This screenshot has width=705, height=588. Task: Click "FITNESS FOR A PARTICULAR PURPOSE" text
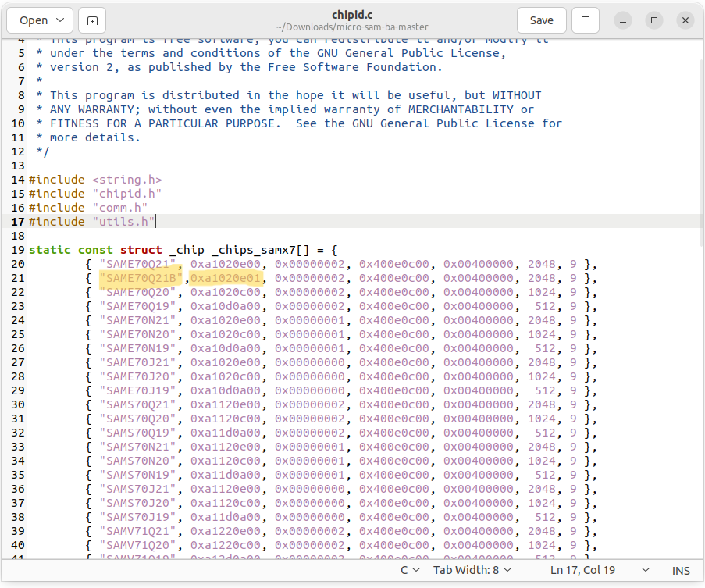tap(162, 123)
